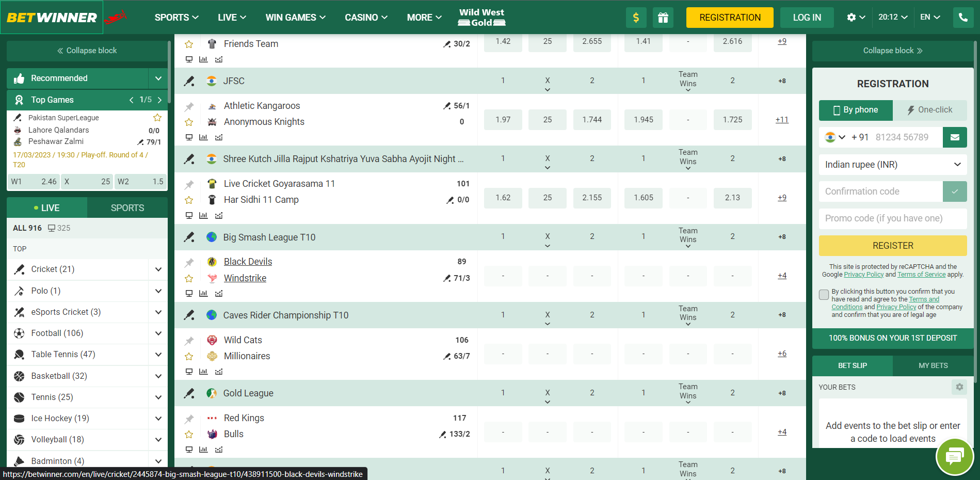The height and width of the screenshot is (480, 980).
Task: Click the BetWinner logo
Action: (x=52, y=18)
